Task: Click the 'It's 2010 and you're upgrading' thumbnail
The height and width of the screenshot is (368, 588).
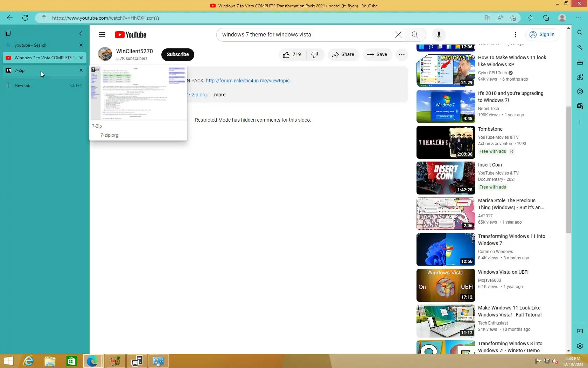Action: click(x=446, y=107)
